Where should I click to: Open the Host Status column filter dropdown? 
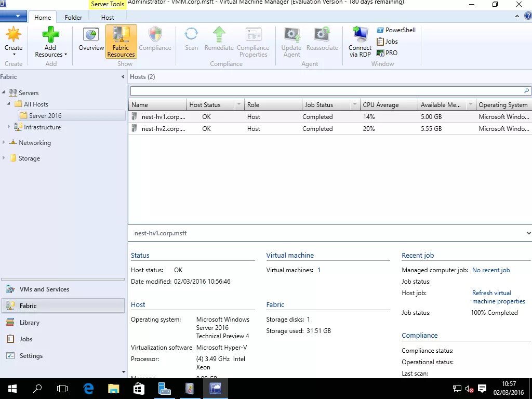pyautogui.click(x=239, y=104)
